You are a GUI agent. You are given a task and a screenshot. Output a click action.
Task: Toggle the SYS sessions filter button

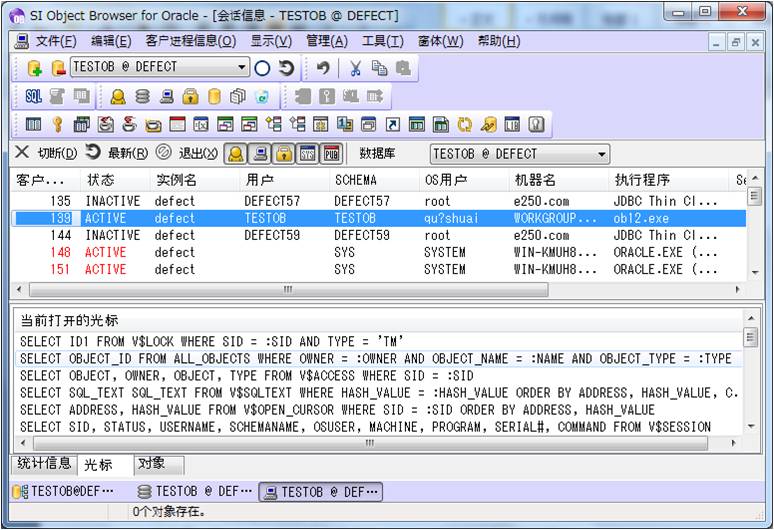[x=307, y=153]
